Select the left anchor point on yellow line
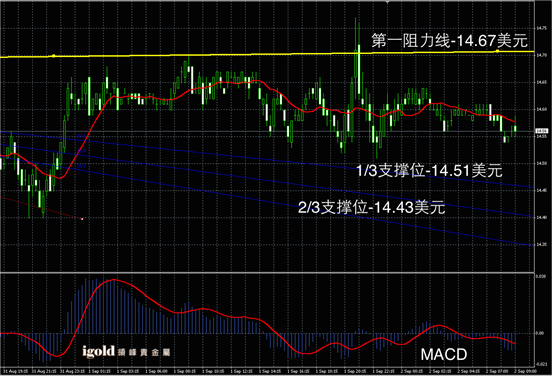The width and height of the screenshot is (552, 376). coord(54,56)
